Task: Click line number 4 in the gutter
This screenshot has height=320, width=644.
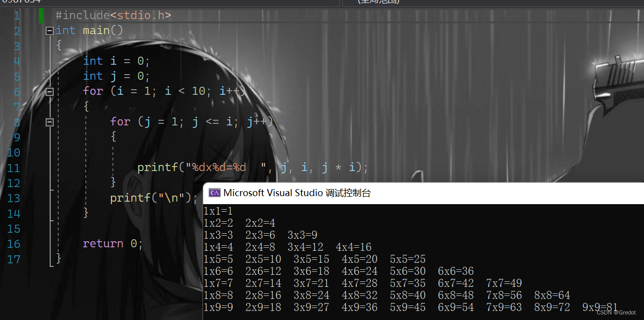Action: click(17, 62)
